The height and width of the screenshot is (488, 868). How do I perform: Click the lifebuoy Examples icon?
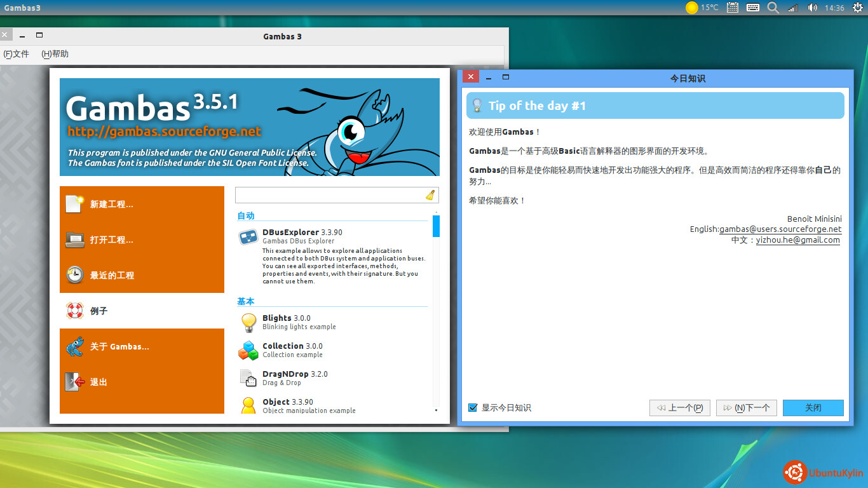pos(75,311)
